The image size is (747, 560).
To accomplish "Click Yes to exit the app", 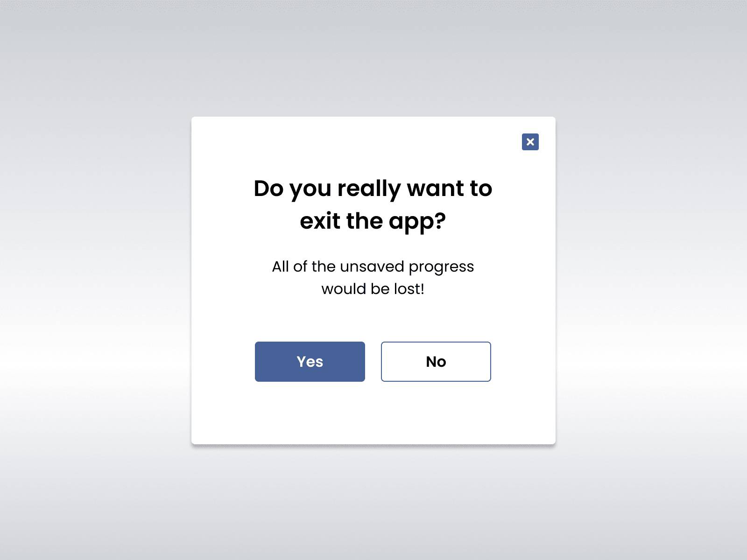I will (x=310, y=362).
